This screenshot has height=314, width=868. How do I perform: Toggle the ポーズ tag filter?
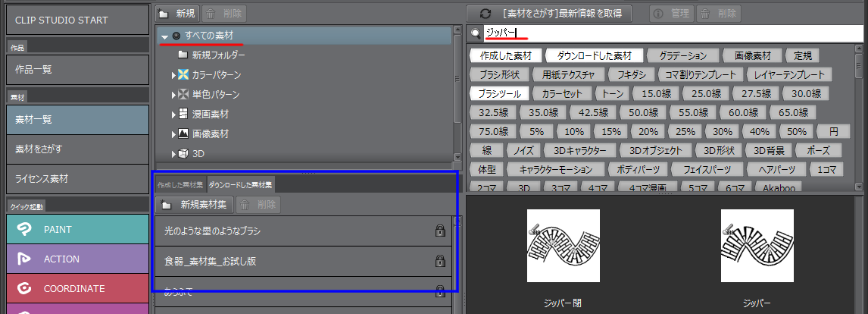pos(817,150)
